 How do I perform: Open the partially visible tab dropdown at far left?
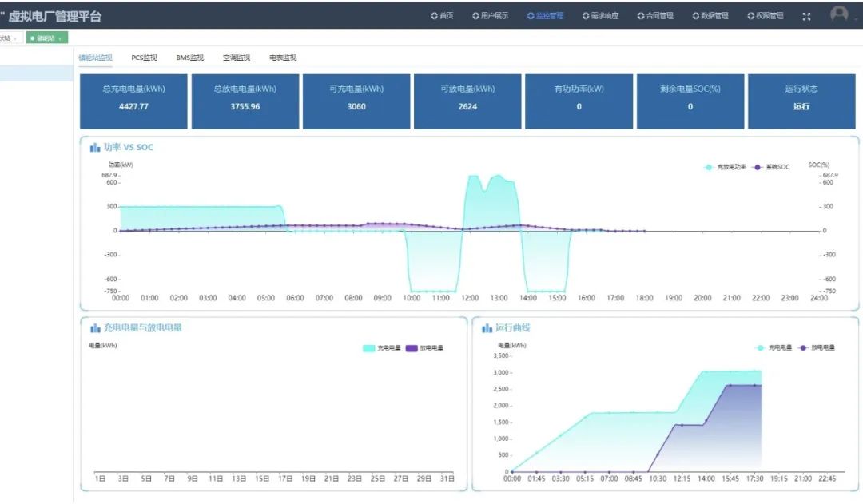(x=15, y=38)
